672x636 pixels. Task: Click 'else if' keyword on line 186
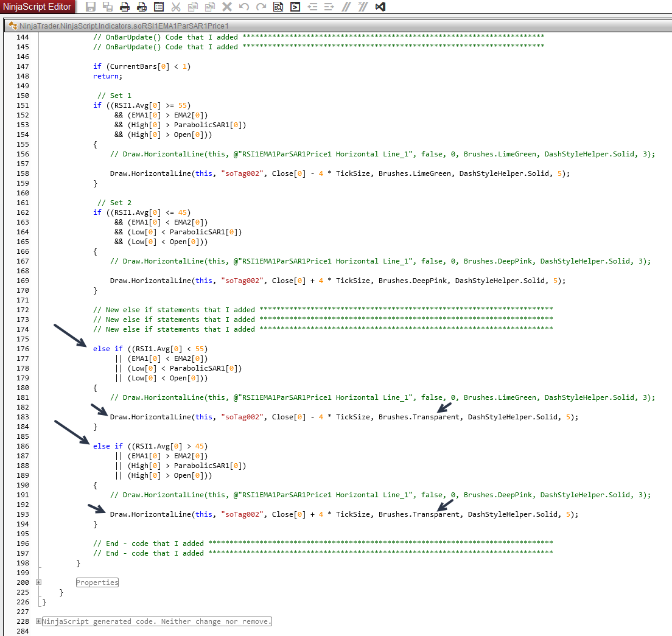108,446
